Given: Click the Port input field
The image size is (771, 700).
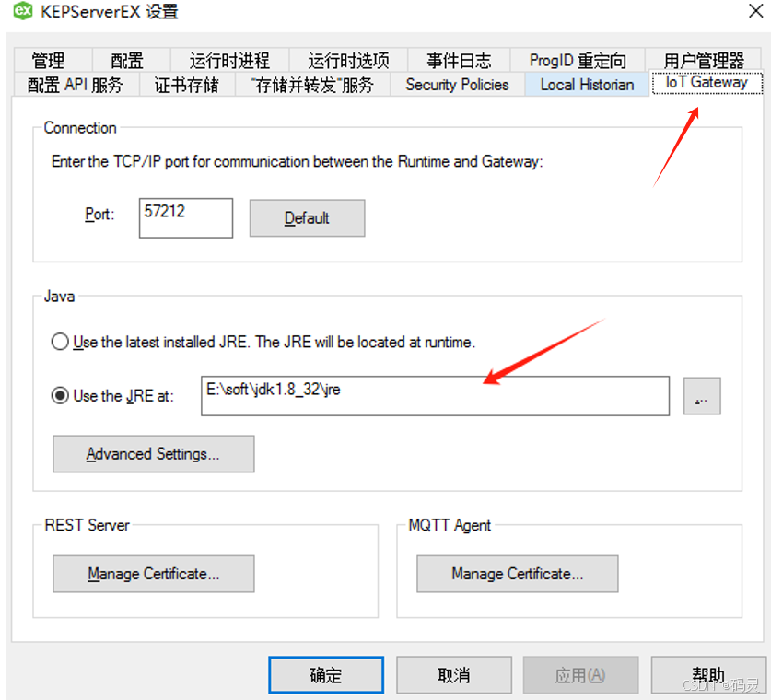Looking at the screenshot, I should [x=186, y=217].
